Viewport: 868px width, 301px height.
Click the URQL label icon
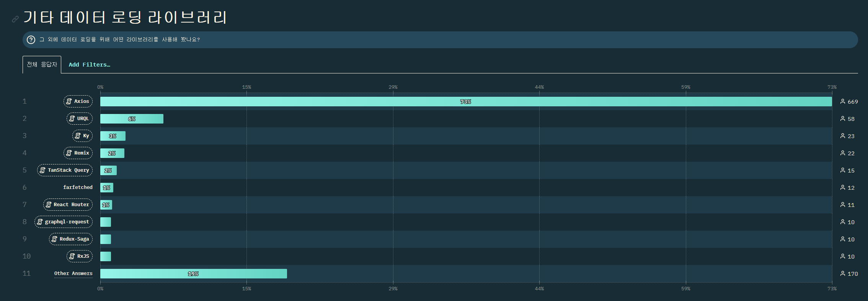tap(72, 119)
